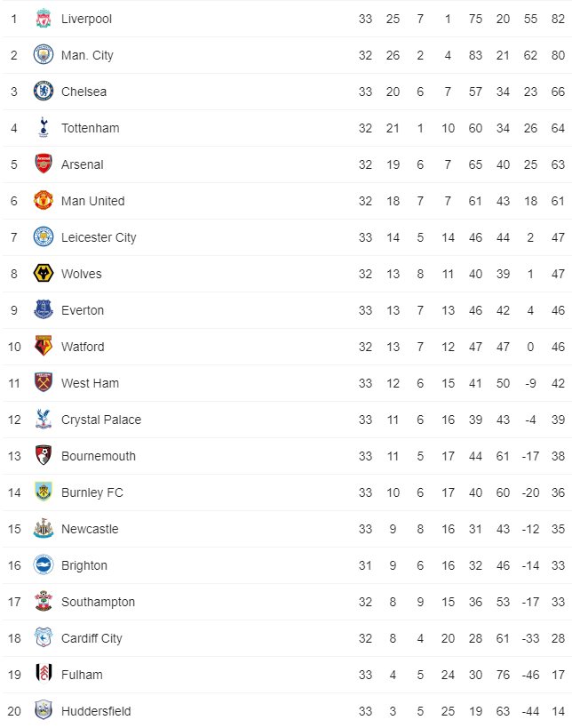Click the Liverpool club crest
572x728 pixels.
coord(44,19)
